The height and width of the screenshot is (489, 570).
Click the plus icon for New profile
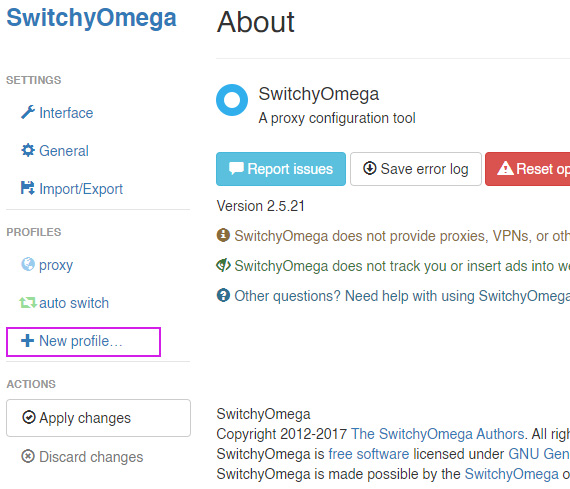coord(27,341)
